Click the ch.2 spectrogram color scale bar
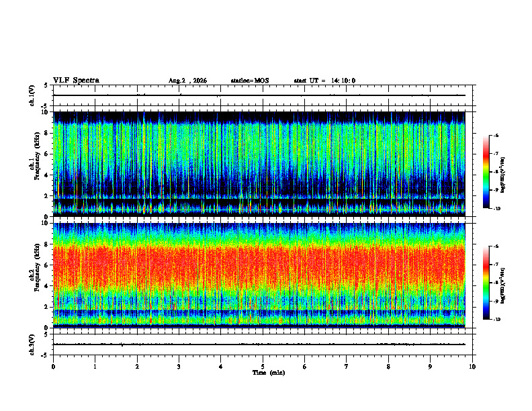532x411 pixels. tap(486, 283)
